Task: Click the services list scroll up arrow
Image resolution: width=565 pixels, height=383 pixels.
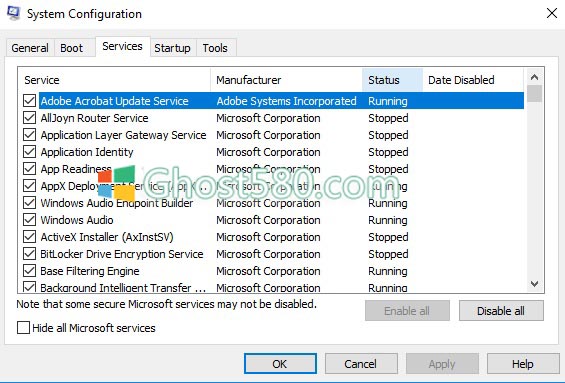Action: (534, 77)
